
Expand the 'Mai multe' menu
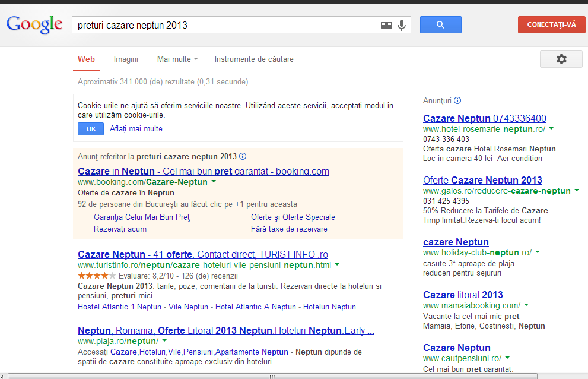(x=177, y=59)
